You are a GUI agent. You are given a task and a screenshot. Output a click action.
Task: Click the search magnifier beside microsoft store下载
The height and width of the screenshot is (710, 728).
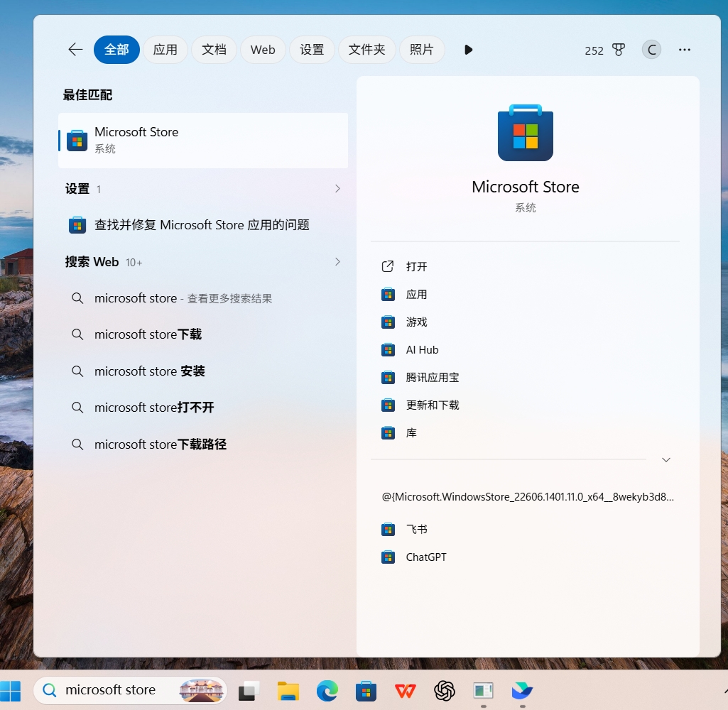pos(77,334)
